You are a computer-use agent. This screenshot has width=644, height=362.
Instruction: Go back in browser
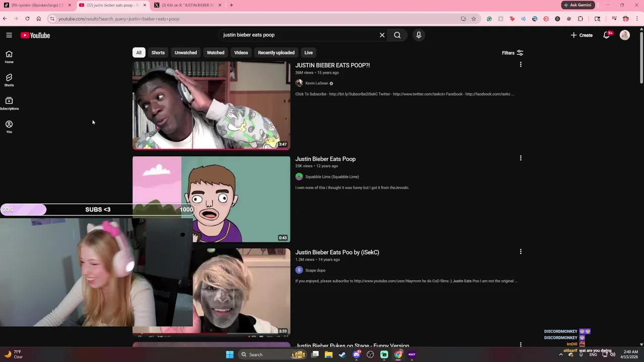coord(5,19)
